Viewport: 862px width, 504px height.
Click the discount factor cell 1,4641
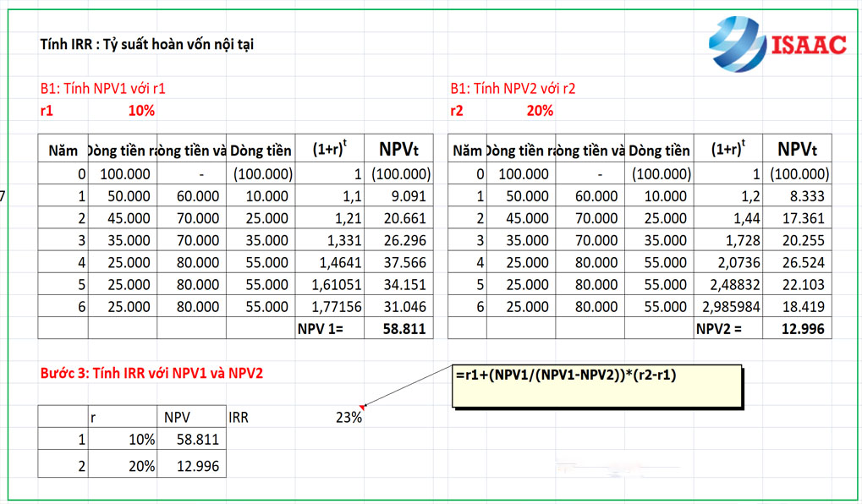click(x=330, y=262)
